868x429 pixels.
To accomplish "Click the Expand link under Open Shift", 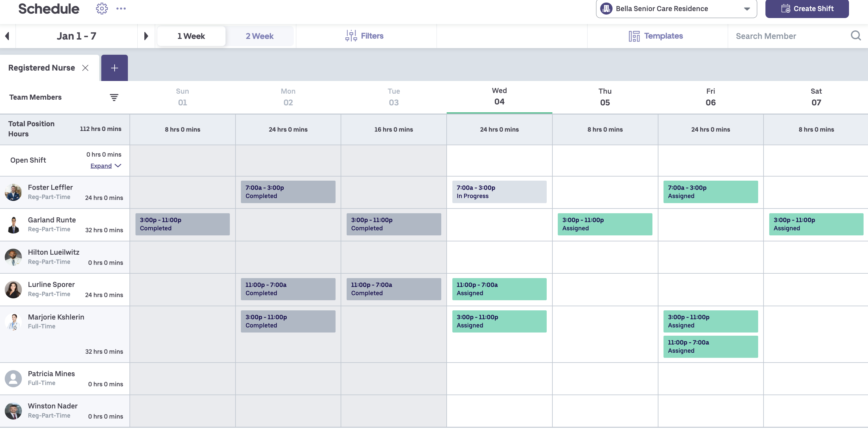I will tap(100, 165).
